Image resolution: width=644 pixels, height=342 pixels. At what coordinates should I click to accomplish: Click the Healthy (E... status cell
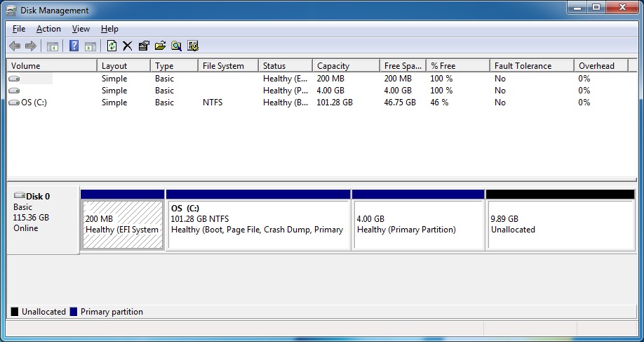[x=286, y=79]
